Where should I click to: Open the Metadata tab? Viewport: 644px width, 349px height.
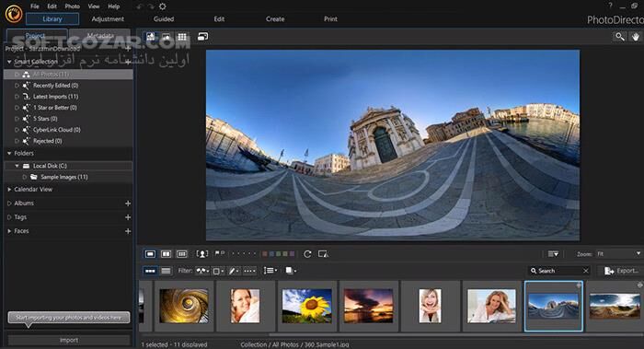coord(100,35)
